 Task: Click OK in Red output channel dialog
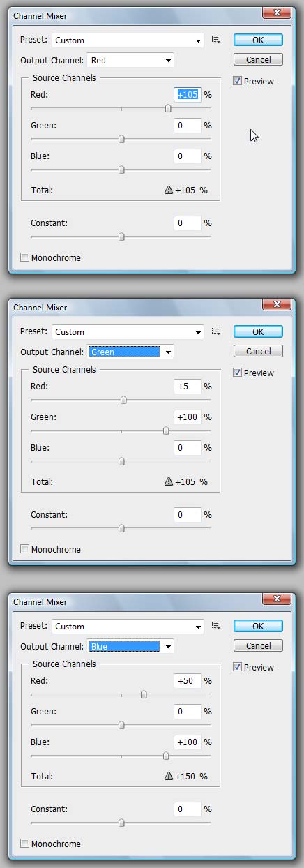(258, 40)
